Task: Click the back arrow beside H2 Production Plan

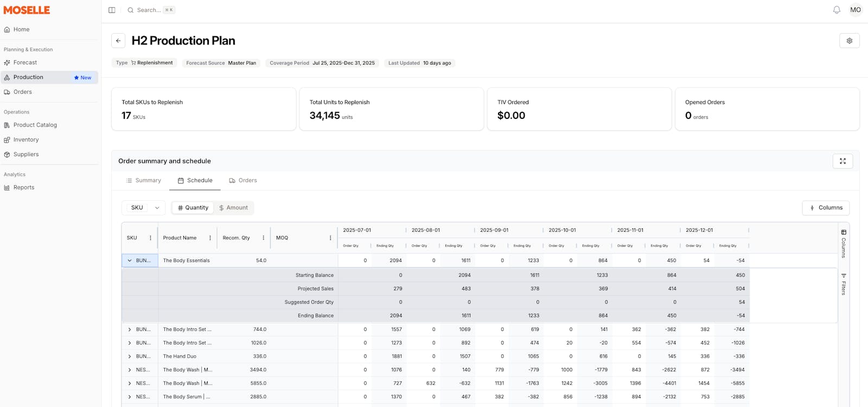Action: point(118,41)
